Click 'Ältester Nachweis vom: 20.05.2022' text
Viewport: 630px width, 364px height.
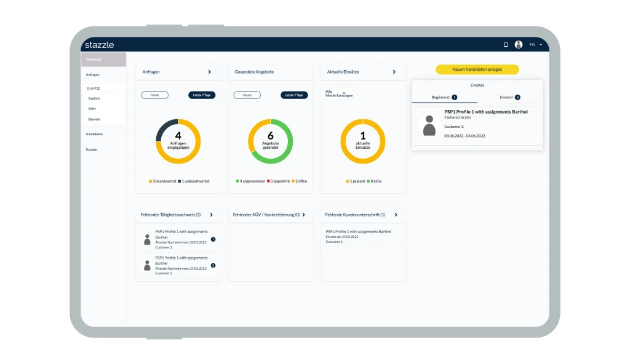181,242
